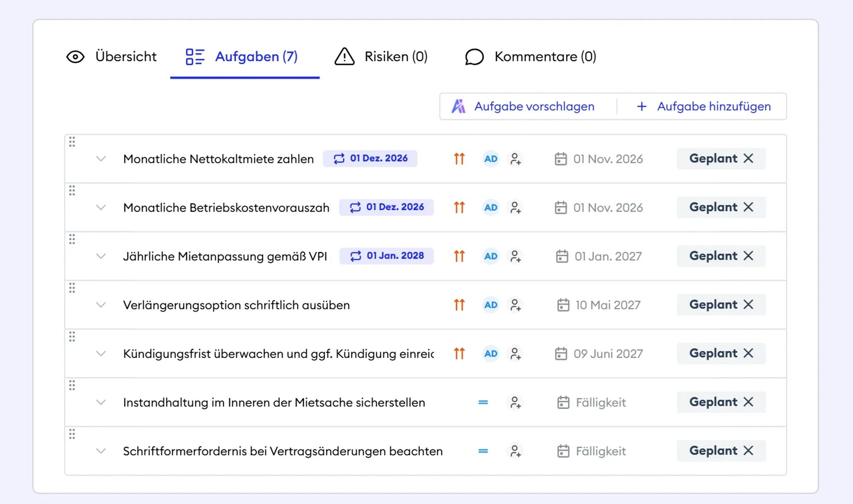Add assignee to Instandhaltung task

[x=515, y=402]
